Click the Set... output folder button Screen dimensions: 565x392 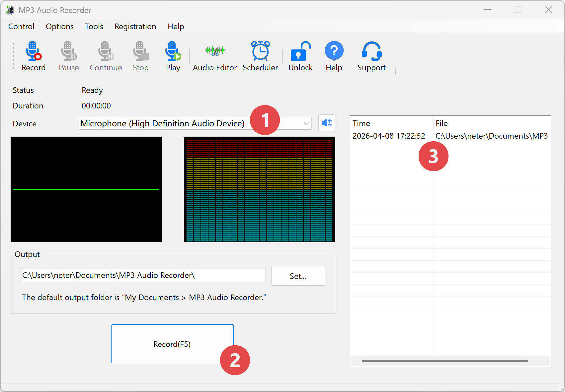click(x=298, y=276)
